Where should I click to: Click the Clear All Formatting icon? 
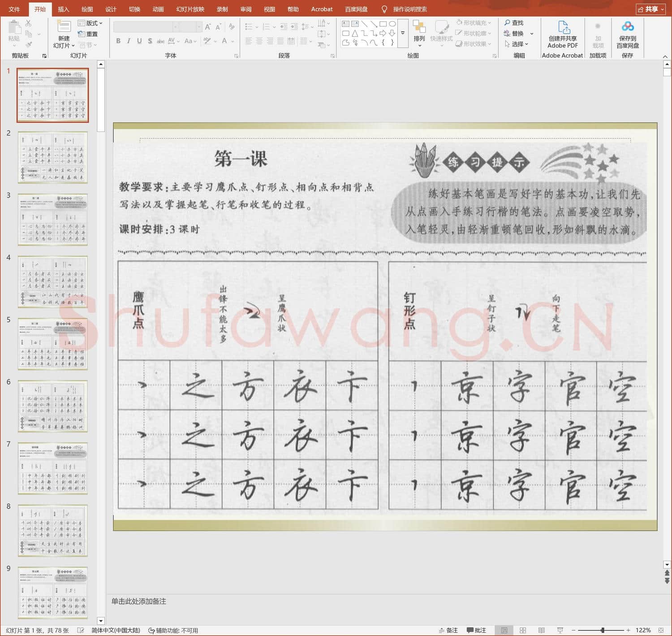(232, 27)
